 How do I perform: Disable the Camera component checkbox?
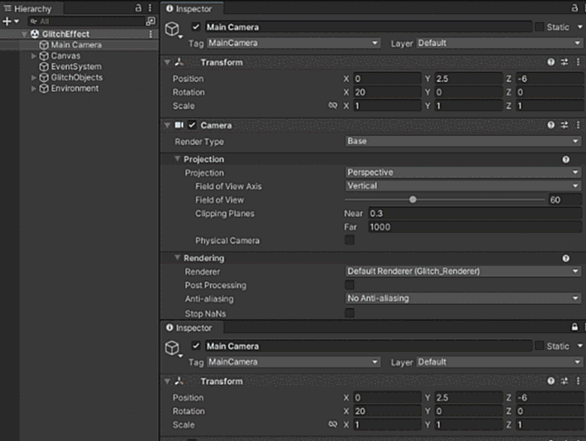192,125
